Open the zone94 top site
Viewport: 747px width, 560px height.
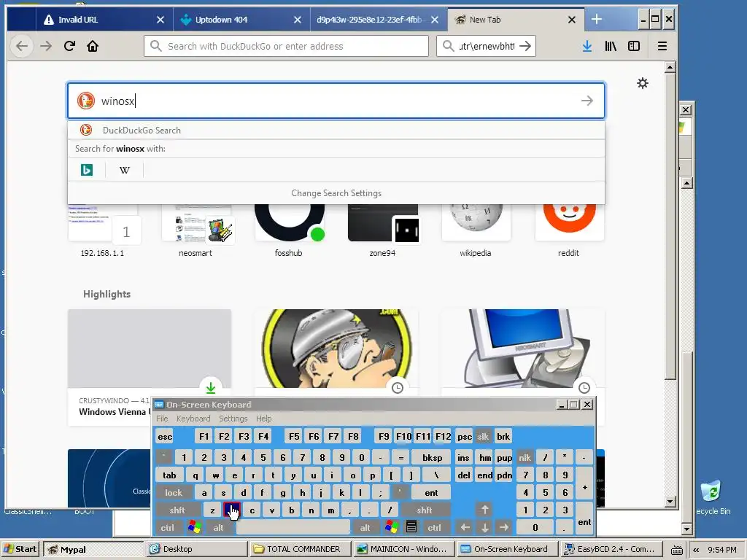382,231
